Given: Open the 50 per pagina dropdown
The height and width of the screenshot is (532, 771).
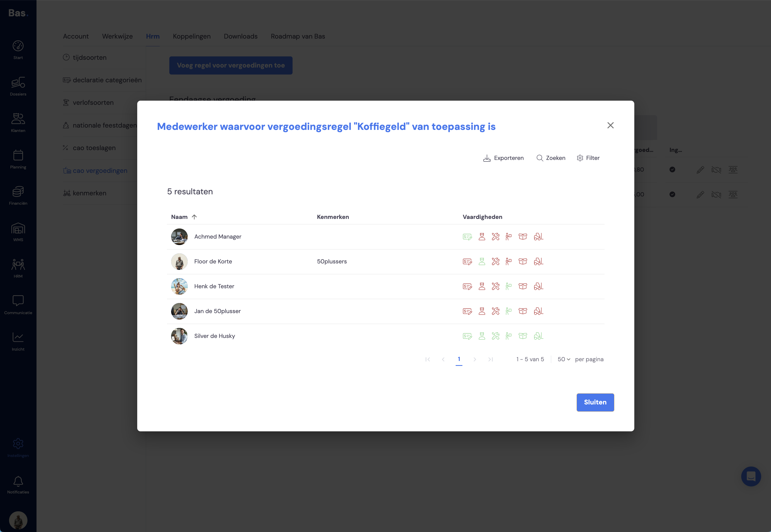Looking at the screenshot, I should pyautogui.click(x=564, y=359).
